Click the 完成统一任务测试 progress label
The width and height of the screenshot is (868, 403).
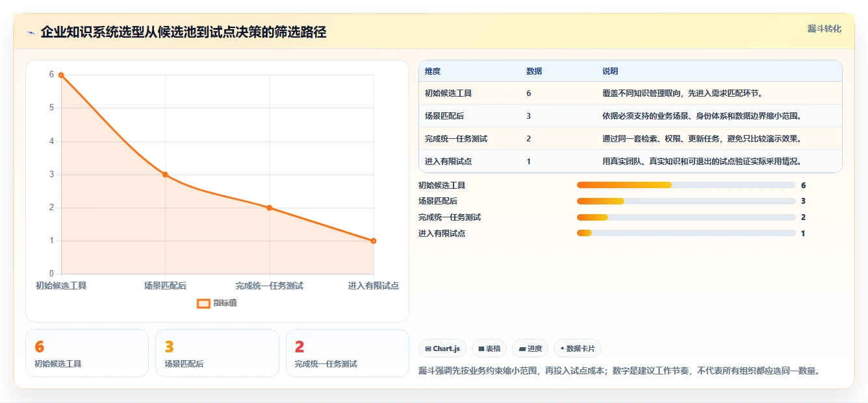click(450, 217)
